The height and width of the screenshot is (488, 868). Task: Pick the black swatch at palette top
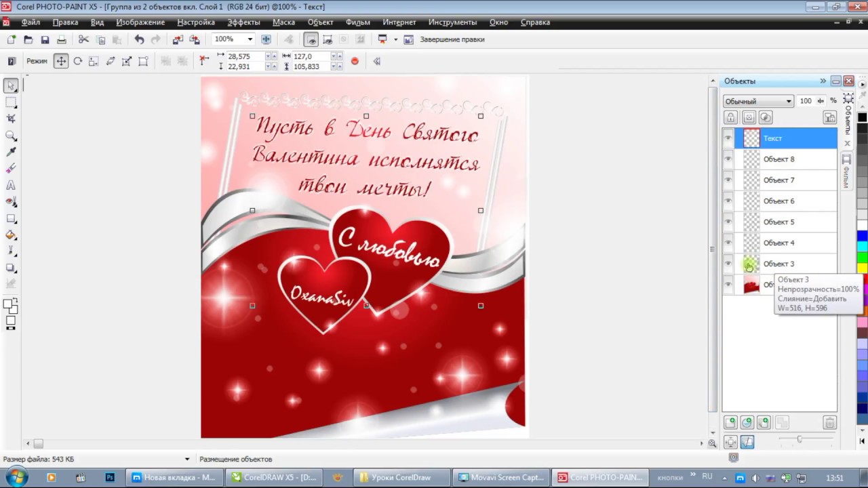click(862, 118)
